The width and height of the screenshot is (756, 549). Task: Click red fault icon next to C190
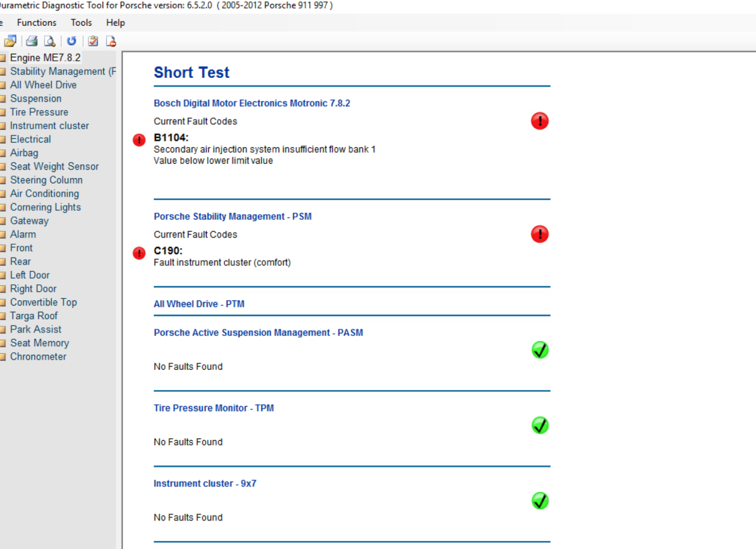tap(139, 253)
